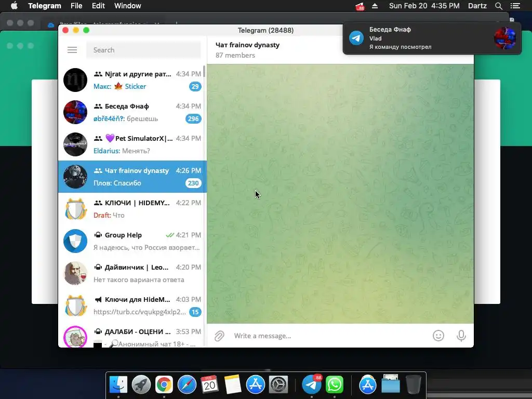
Task: Open the Беседа Фнаф notification banner
Action: pos(432,38)
